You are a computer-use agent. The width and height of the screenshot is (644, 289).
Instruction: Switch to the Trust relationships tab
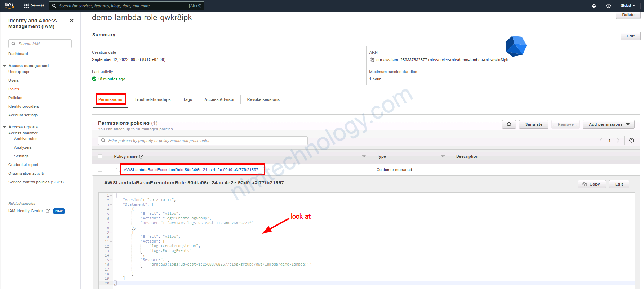(x=152, y=99)
